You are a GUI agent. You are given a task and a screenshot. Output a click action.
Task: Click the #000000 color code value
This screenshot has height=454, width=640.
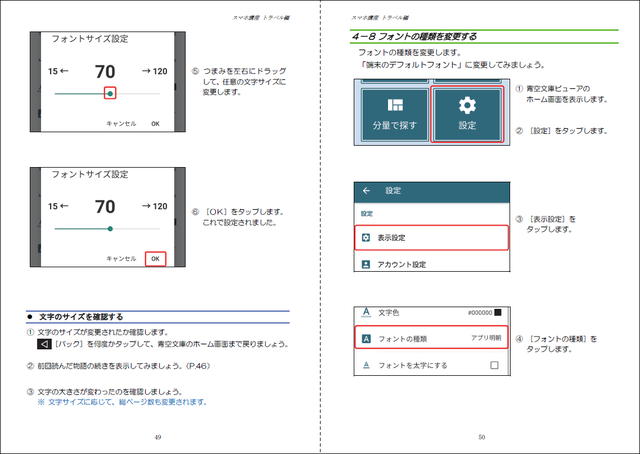pyautogui.click(x=480, y=313)
